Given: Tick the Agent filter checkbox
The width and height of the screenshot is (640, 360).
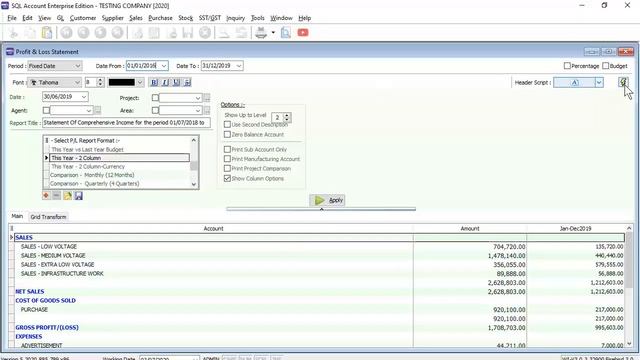Looking at the screenshot, I should click(x=46, y=111).
